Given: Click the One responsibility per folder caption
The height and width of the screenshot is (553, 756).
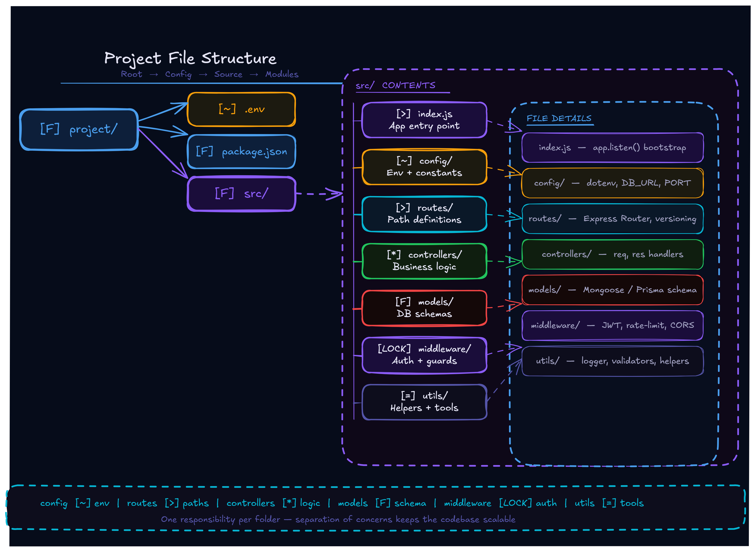Looking at the screenshot, I should point(338,519).
